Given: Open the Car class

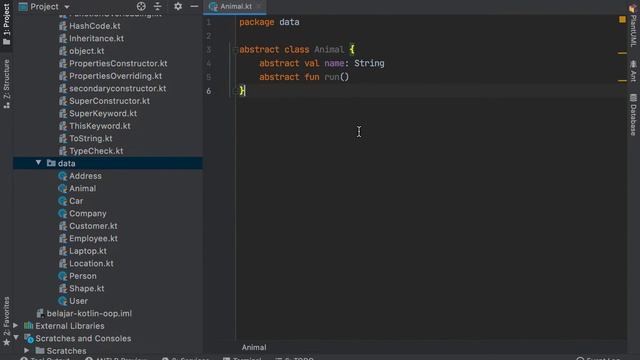Looking at the screenshot, I should coord(76,201).
